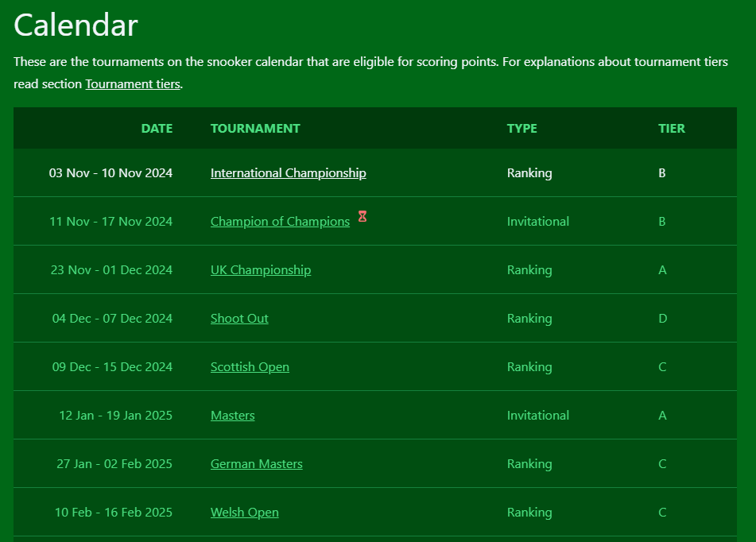
Task: Click tier B in International Championship row
Action: click(662, 173)
